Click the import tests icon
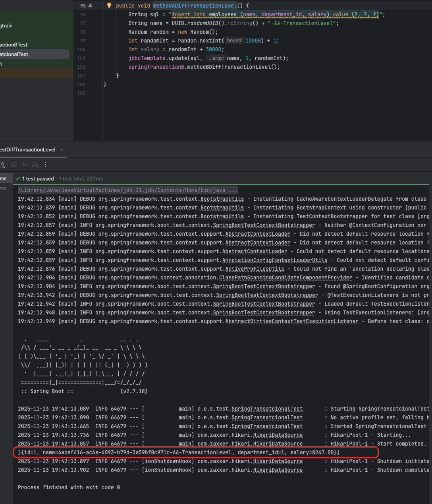 (x=25, y=165)
